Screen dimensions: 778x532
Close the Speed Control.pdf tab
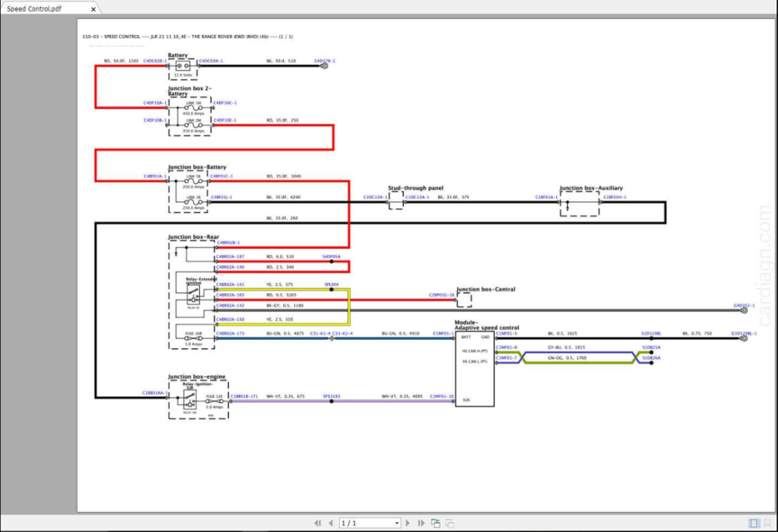pos(94,9)
